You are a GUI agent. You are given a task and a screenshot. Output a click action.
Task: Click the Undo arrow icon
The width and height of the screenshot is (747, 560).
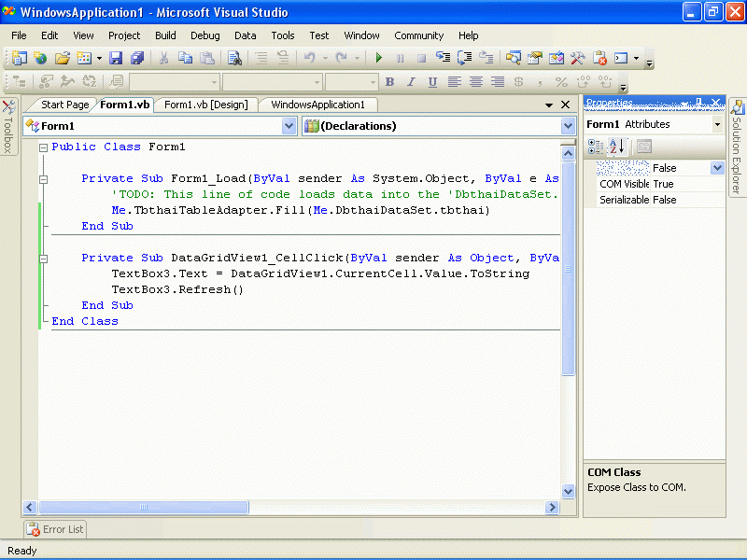310,58
